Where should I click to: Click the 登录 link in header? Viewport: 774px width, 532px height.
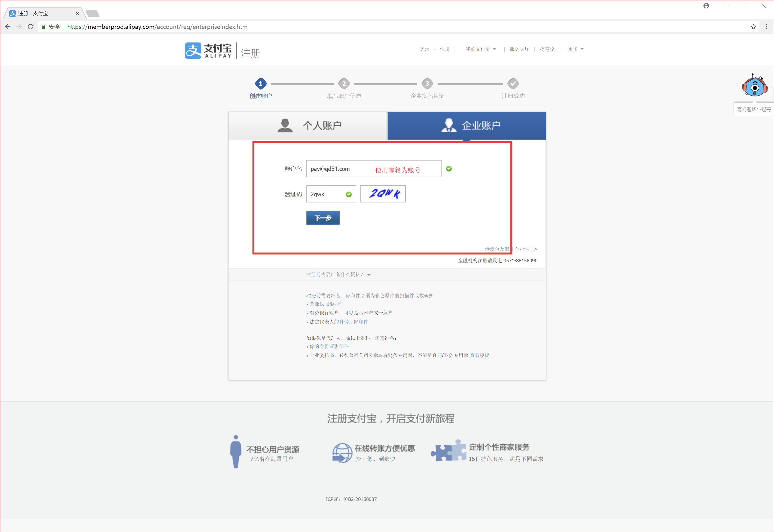[424, 49]
